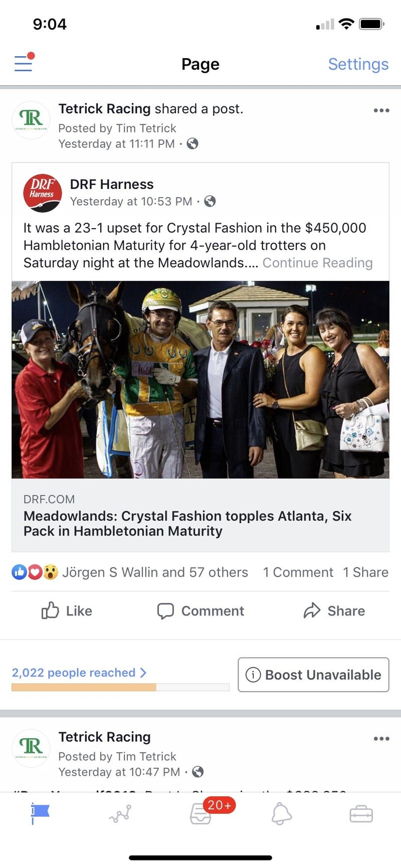This screenshot has width=401, height=868.
Task: Open the DRF Harness round logo avatar
Action: tap(43, 193)
